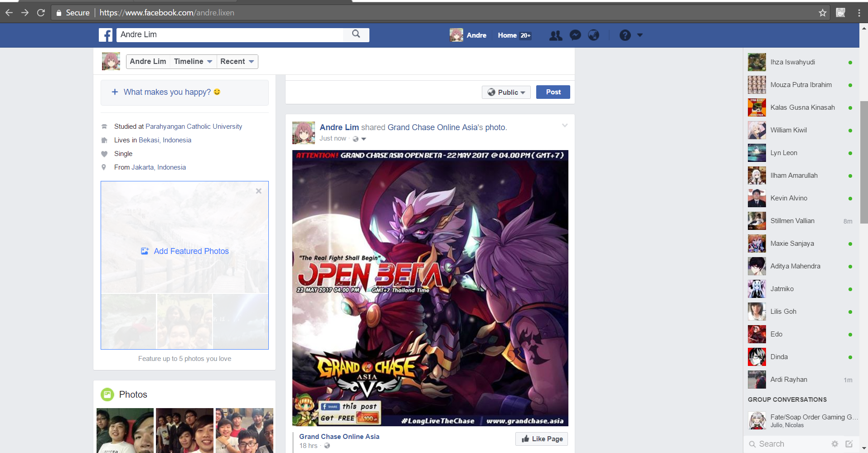
Task: Click the Post button
Action: [553, 92]
